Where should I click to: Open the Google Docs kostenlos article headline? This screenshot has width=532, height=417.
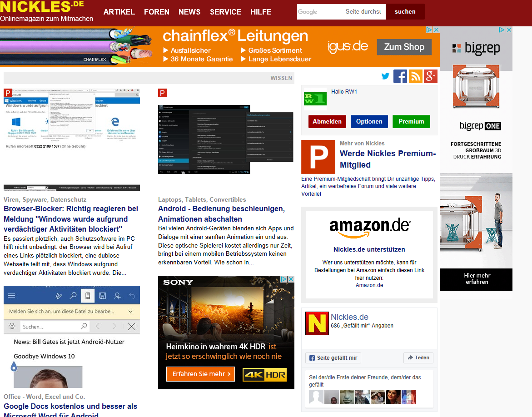70,410
